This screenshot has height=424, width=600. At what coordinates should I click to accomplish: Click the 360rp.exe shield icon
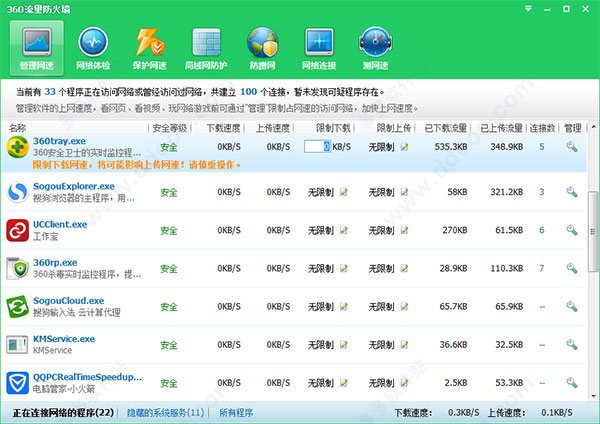tap(18, 269)
